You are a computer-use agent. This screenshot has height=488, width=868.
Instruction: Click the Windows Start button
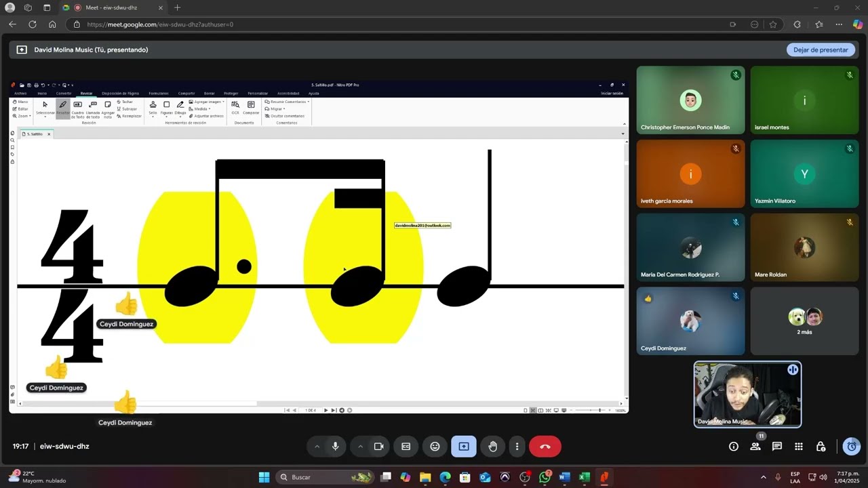(x=264, y=477)
